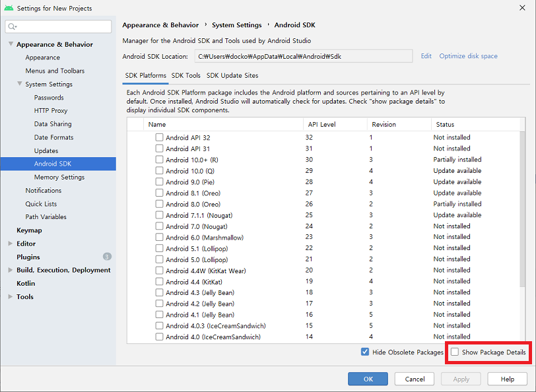The height and width of the screenshot is (392, 536).
Task: Click the SDK list vertical scrollbar
Action: [522, 209]
